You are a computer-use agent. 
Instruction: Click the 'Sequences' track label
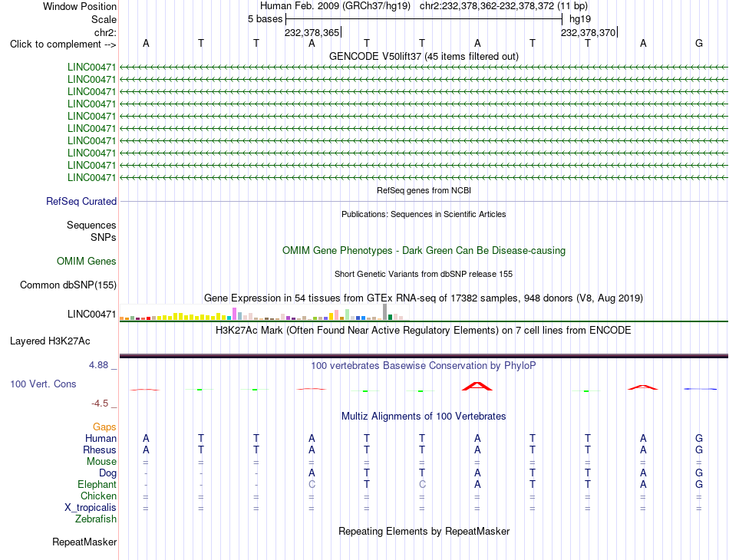tap(91, 226)
